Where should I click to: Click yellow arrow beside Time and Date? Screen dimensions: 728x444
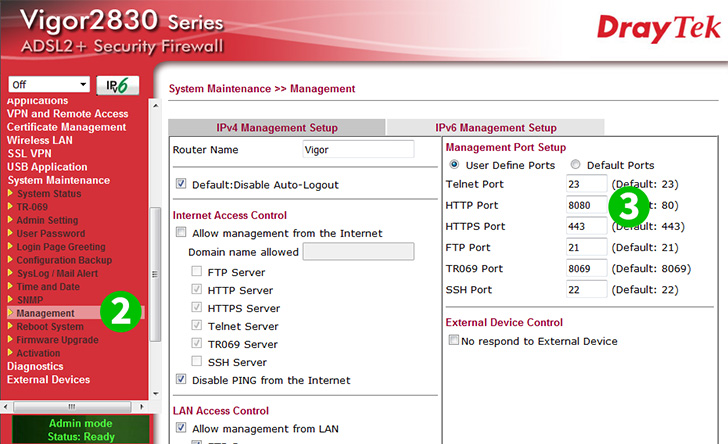pyautogui.click(x=10, y=287)
